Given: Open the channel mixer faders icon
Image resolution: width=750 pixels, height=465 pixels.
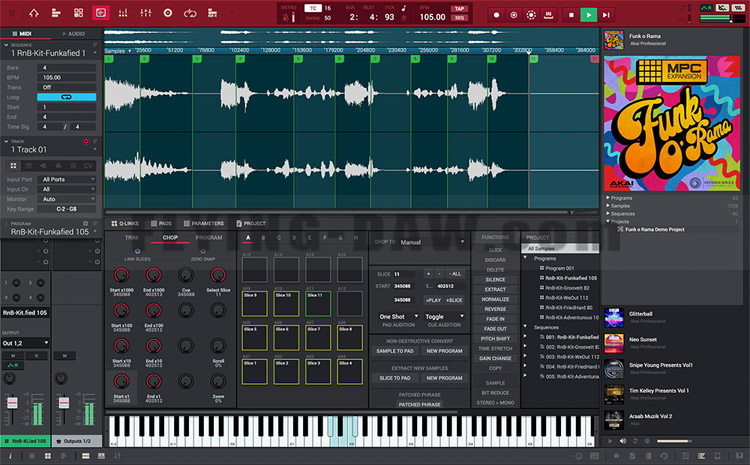Looking at the screenshot, I should (145, 13).
